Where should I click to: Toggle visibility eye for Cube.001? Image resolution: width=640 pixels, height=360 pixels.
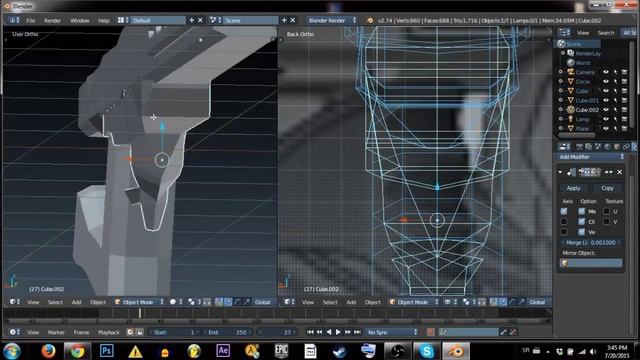606,100
